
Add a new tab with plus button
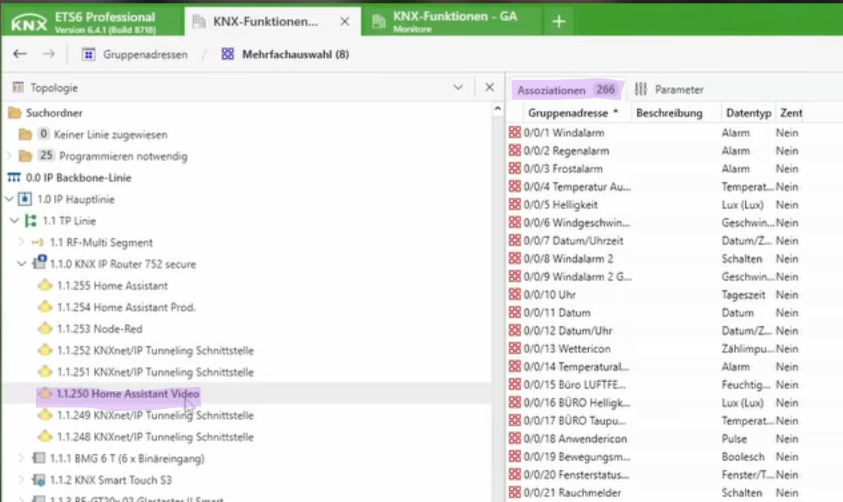(x=559, y=21)
